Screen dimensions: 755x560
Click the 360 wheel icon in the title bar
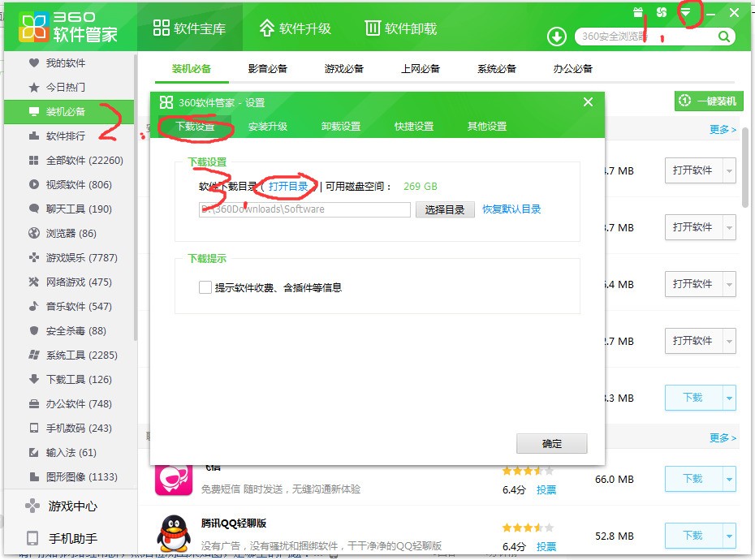[x=659, y=10]
